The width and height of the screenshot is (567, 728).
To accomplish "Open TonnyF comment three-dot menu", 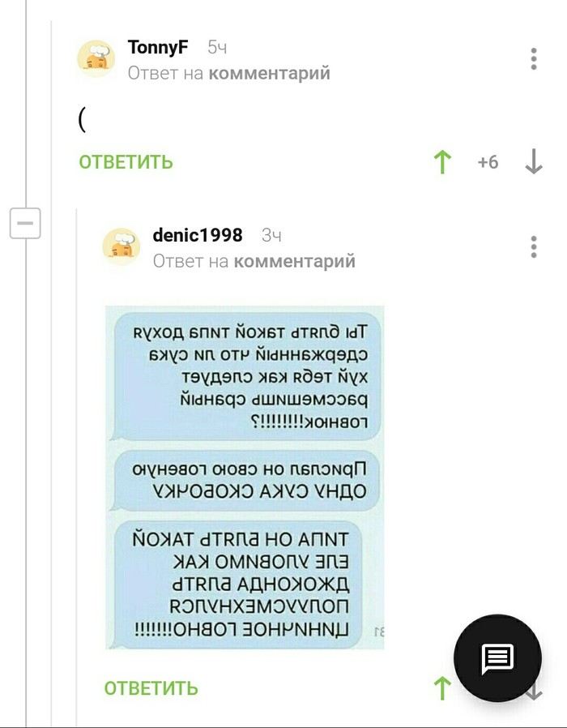I will 534,59.
